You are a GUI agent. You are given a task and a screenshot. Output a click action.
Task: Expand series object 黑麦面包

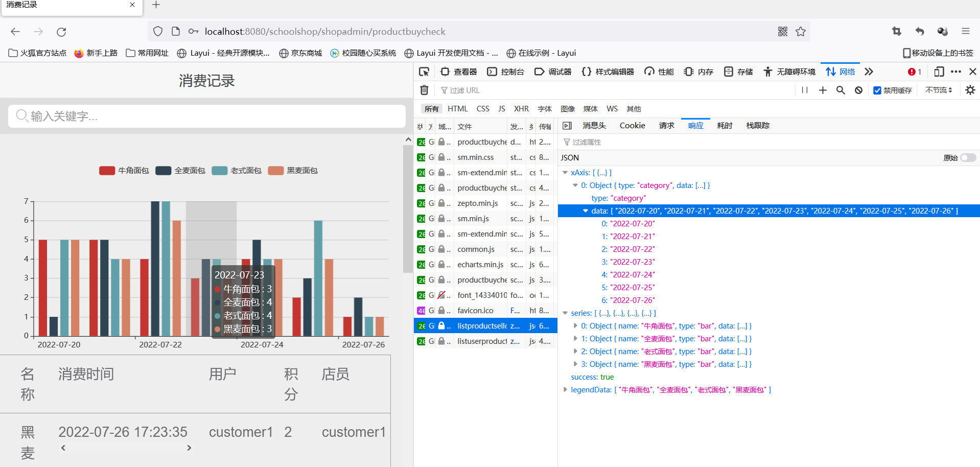(575, 364)
